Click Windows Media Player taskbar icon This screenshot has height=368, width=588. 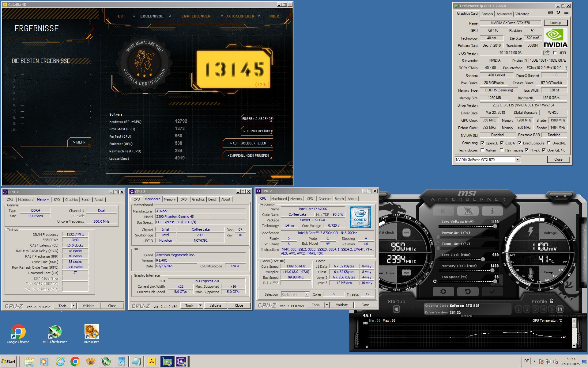[44, 362]
